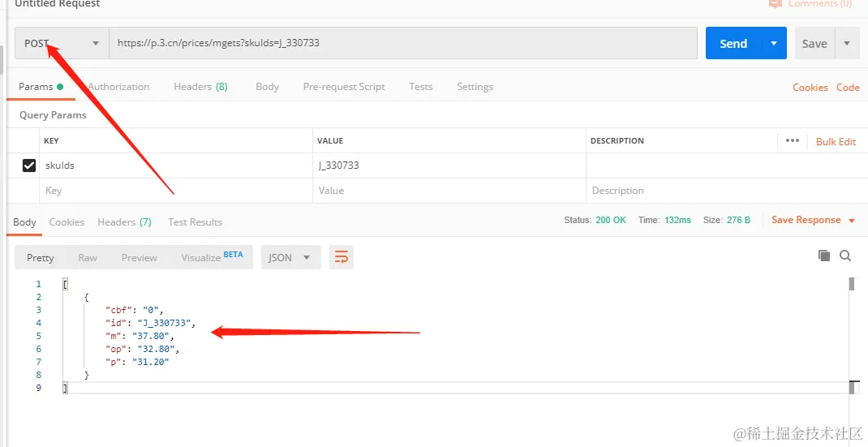This screenshot has height=447, width=868.
Task: Click the "id": "J_330733" response line
Action: click(151, 323)
